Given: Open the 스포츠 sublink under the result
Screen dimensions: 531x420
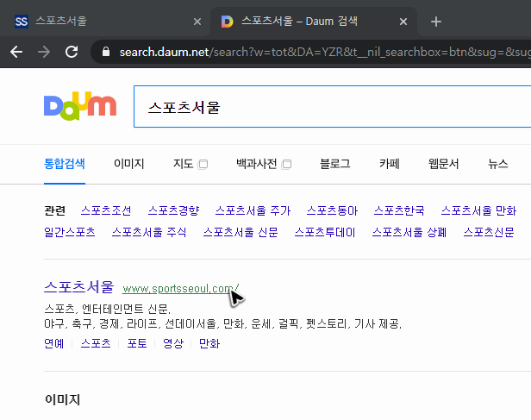Looking at the screenshot, I should click(x=96, y=343).
